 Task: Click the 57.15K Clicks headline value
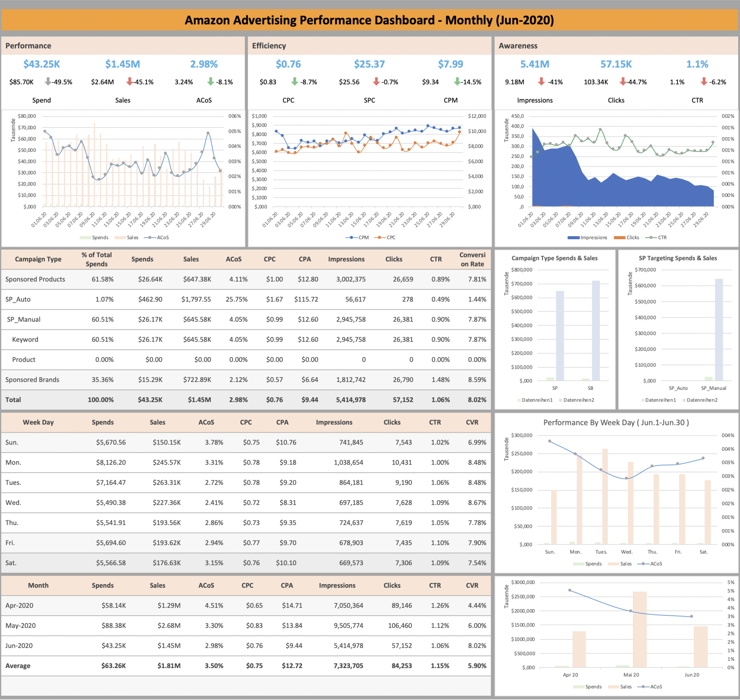616,64
